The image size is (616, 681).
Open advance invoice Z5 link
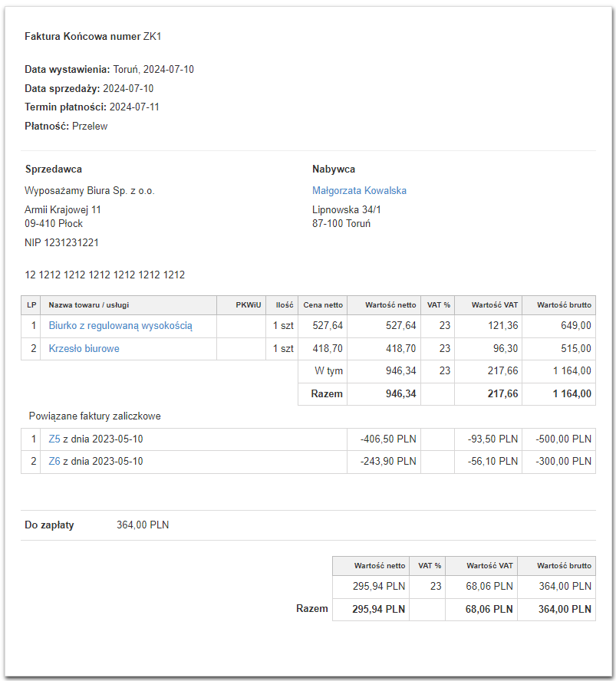[54, 439]
